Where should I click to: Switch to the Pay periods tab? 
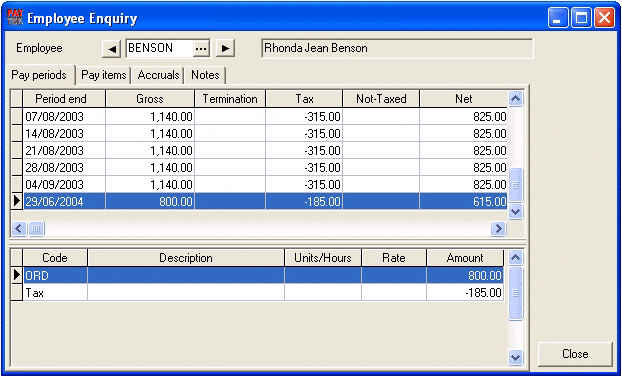click(x=39, y=75)
